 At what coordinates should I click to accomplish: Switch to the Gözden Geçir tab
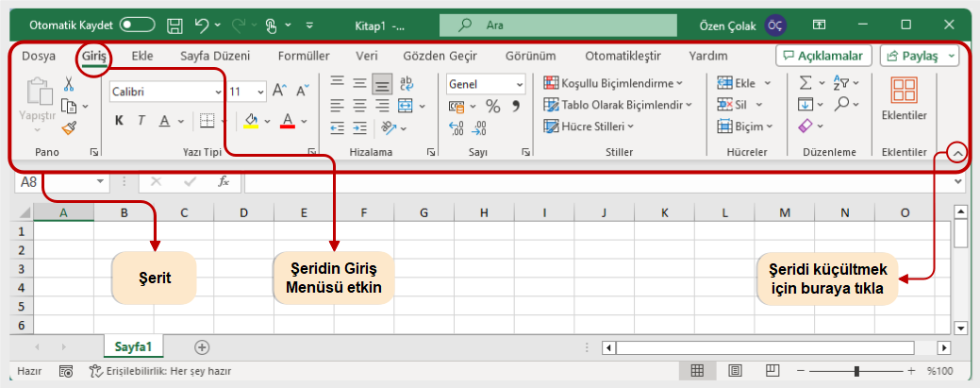[x=440, y=56]
